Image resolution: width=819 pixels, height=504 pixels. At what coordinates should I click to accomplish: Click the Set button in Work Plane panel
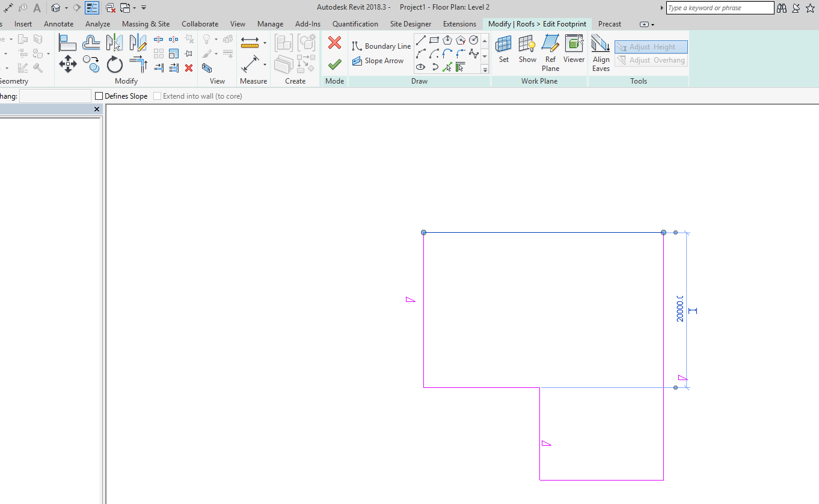(504, 48)
